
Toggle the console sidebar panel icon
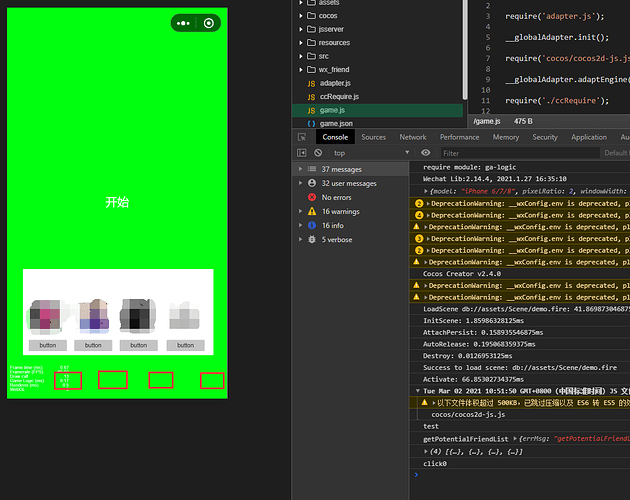(x=302, y=153)
